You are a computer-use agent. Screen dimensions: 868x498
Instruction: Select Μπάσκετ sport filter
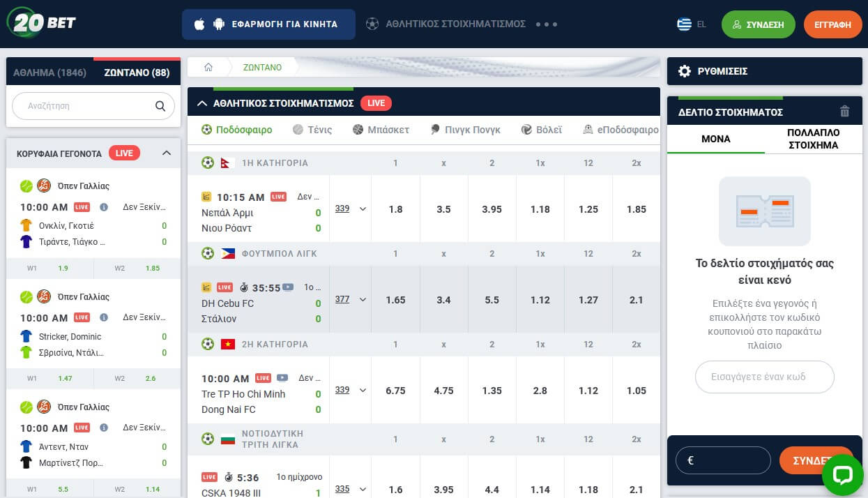pyautogui.click(x=381, y=130)
